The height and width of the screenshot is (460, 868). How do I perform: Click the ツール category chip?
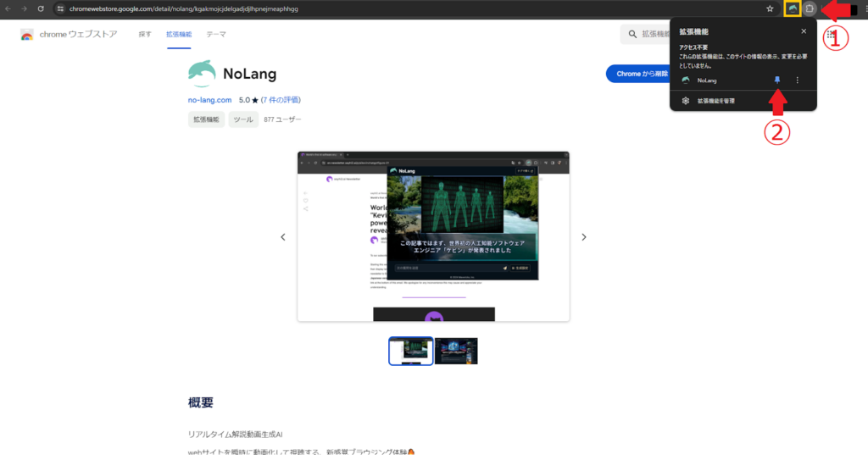click(243, 119)
